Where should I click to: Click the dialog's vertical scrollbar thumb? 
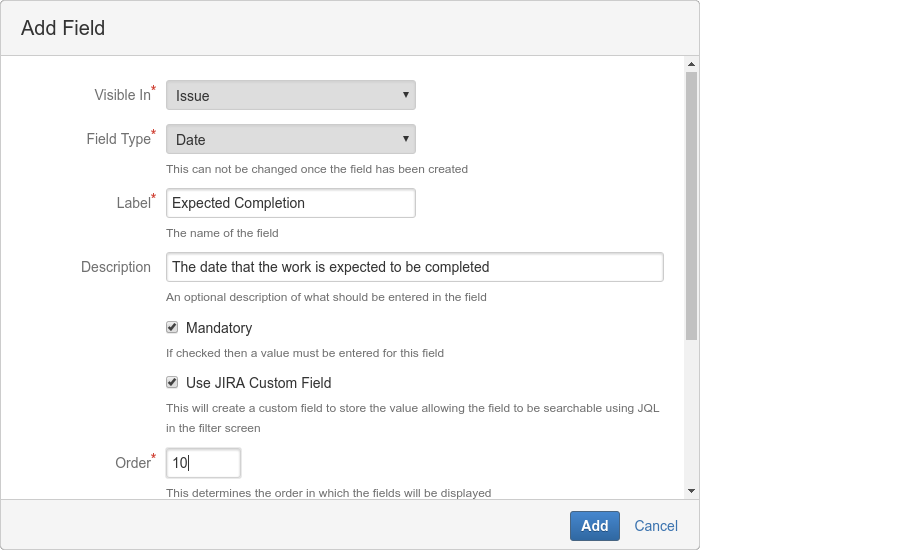691,205
